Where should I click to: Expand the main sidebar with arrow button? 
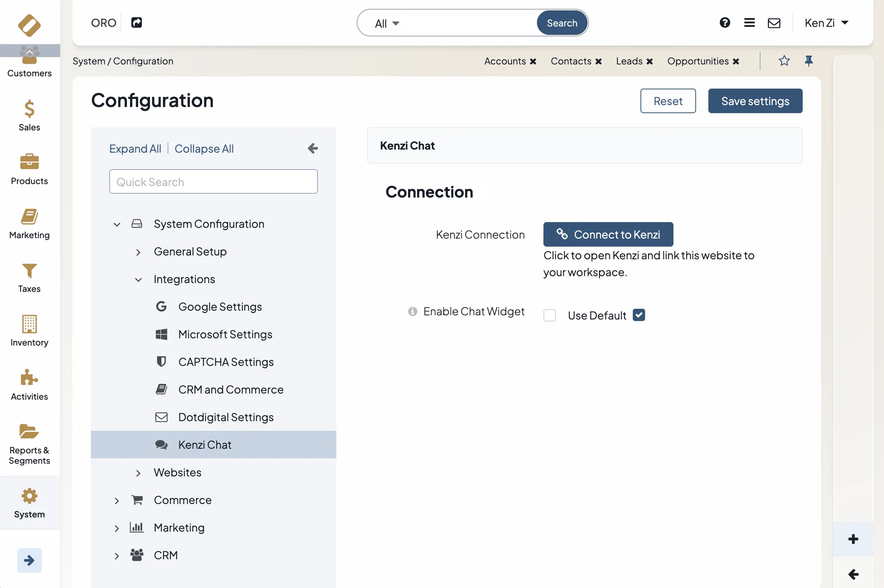click(x=30, y=560)
